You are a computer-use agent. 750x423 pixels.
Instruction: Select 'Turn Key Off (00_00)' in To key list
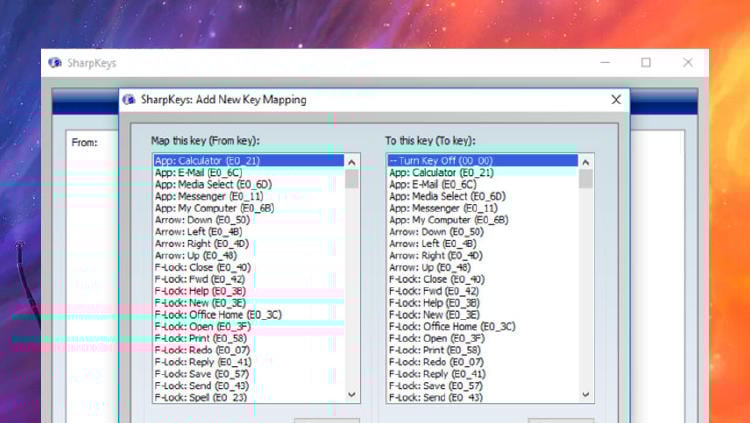tap(439, 160)
